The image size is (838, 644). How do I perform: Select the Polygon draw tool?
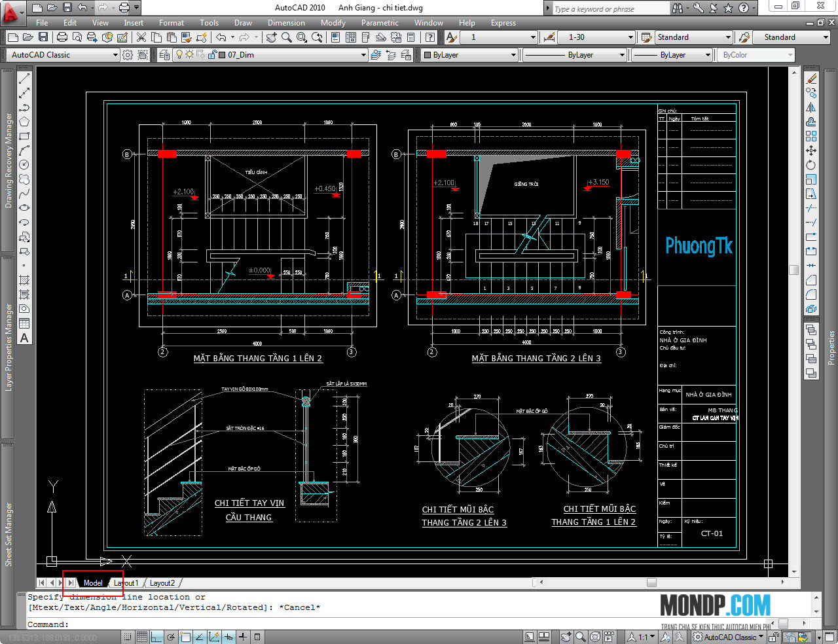pos(24,122)
